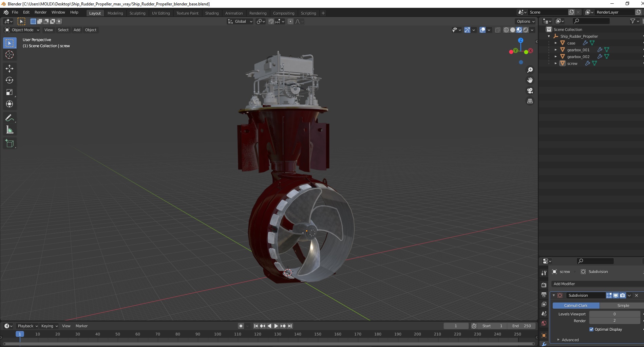
Task: Click the blue Z axis on the navigation gizmo
Action: tap(520, 40)
